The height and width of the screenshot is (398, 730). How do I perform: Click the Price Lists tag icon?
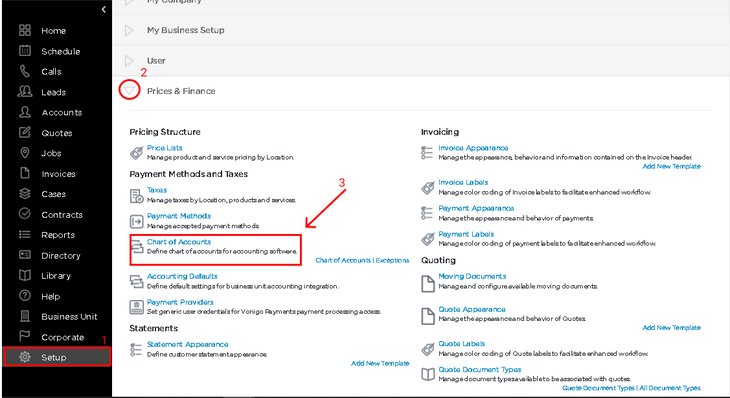pyautogui.click(x=136, y=152)
